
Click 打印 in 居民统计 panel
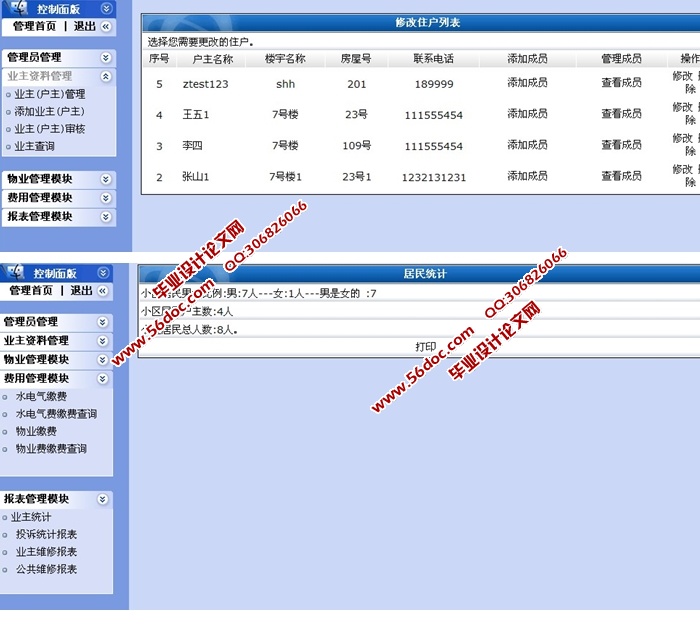[x=425, y=347]
